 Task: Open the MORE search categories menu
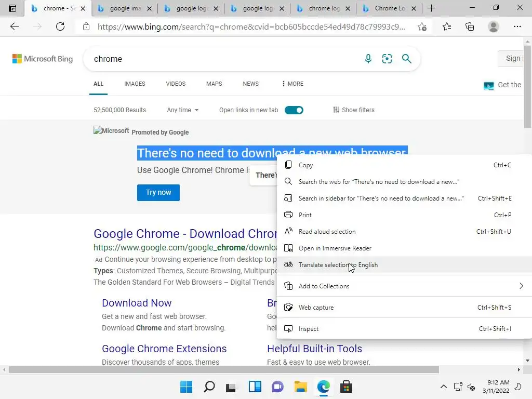(293, 84)
